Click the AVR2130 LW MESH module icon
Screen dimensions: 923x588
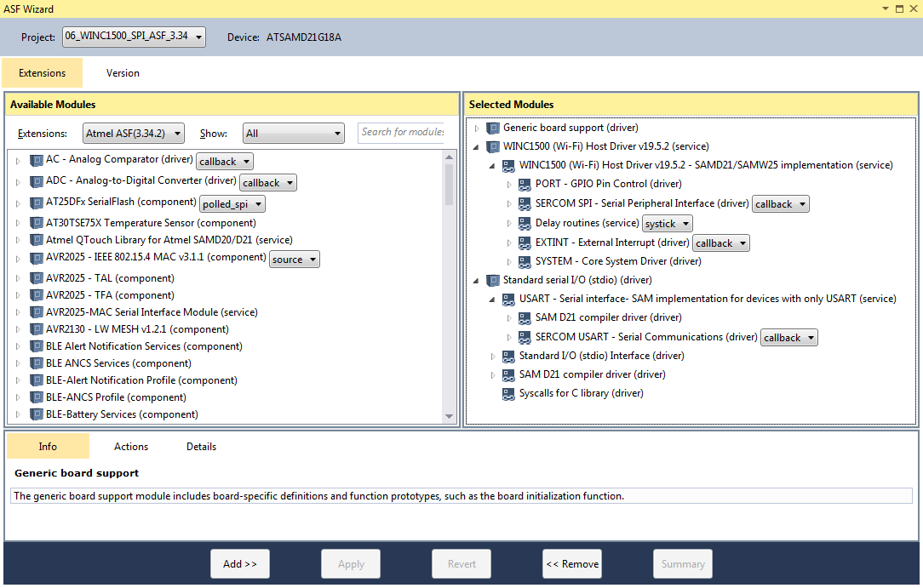click(x=37, y=330)
